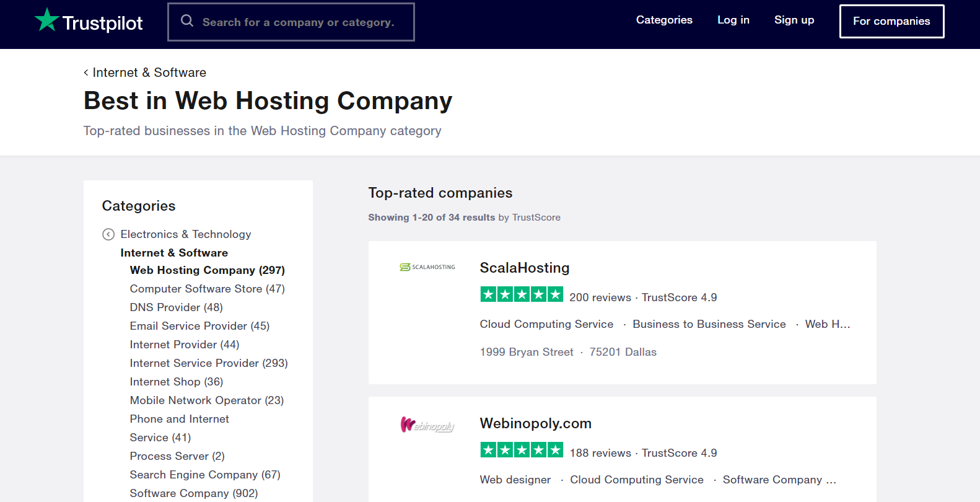Select Computer Software Store (47) category
Screen dimensions: 980x502
(208, 289)
